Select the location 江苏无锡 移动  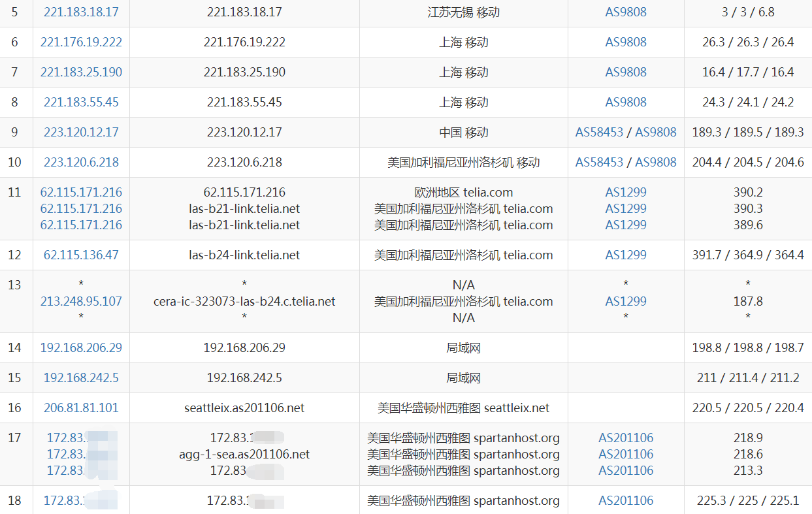(463, 12)
